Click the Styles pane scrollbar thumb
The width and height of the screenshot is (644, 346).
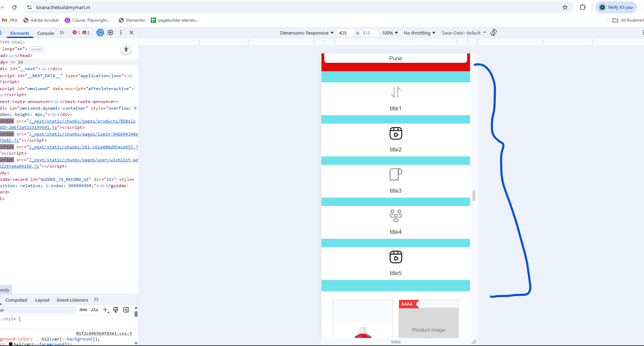pos(136,314)
